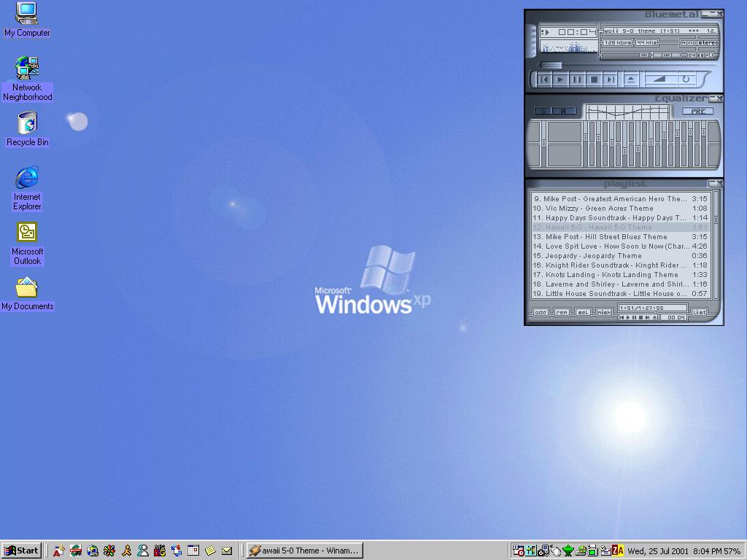This screenshot has width=747, height=560.
Task: Click the Winamp song seek bar handle
Action: tap(551, 66)
